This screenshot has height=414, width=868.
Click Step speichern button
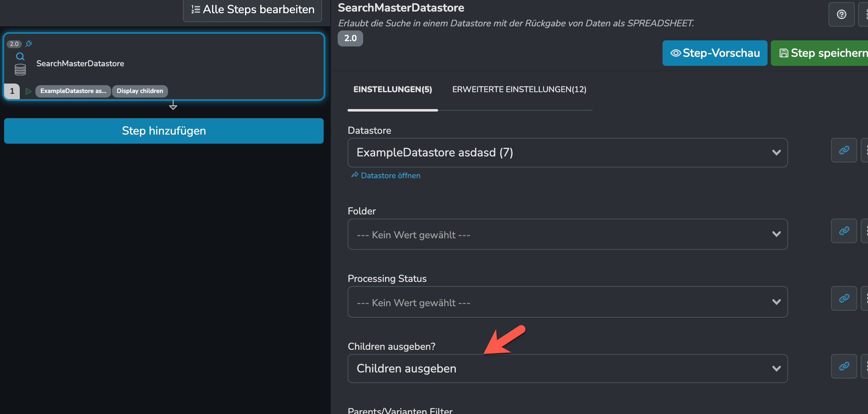click(x=820, y=53)
